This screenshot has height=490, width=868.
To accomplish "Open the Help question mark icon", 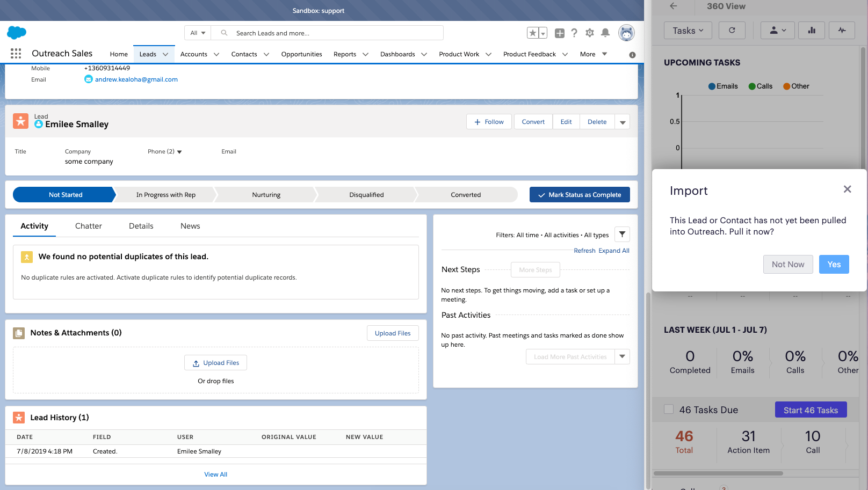I will tap(574, 33).
